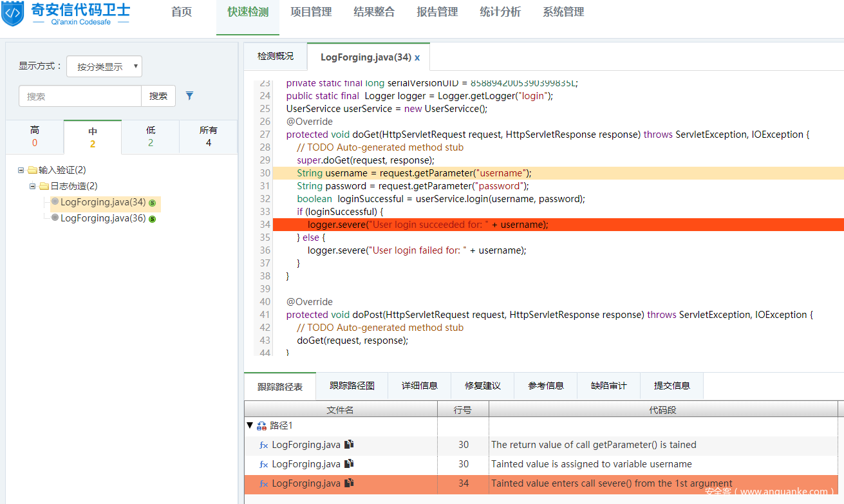
Task: Collapse the 日志伪造(2) tree node
Action: click(33, 187)
